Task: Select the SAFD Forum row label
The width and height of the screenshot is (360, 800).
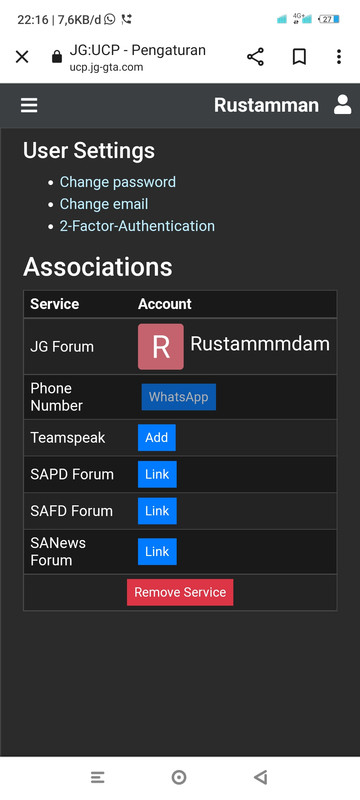Action: [x=71, y=511]
